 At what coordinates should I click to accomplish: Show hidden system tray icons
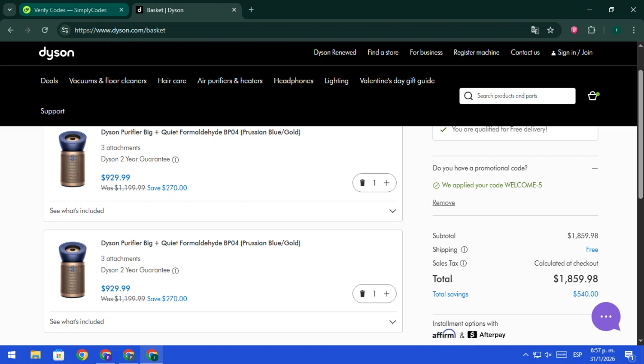tap(526, 355)
